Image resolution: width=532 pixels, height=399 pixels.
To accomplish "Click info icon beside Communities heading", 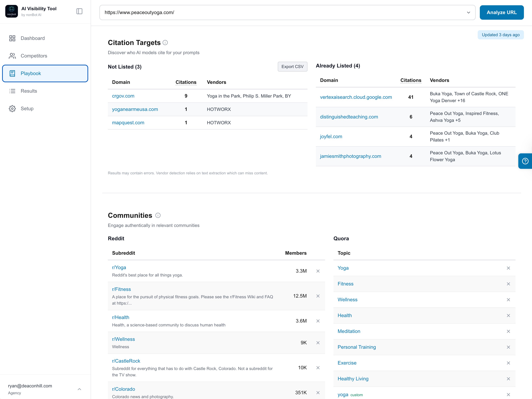I will pos(158,215).
